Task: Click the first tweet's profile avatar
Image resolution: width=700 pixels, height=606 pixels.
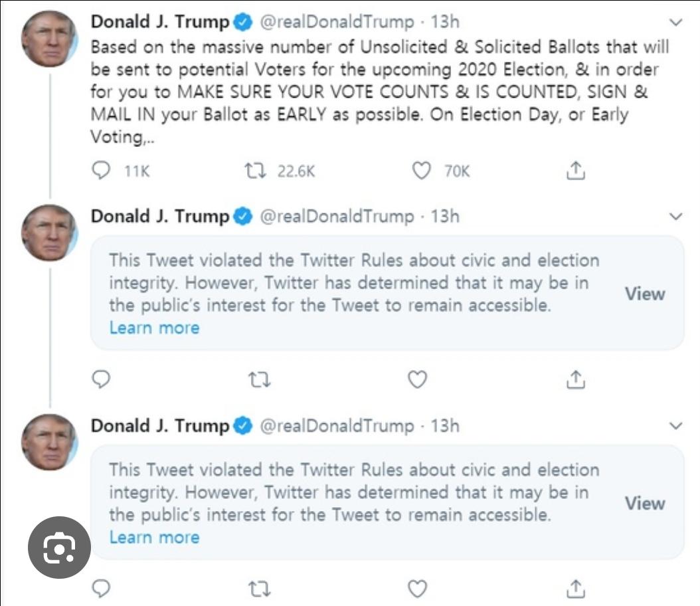Action: tap(49, 39)
